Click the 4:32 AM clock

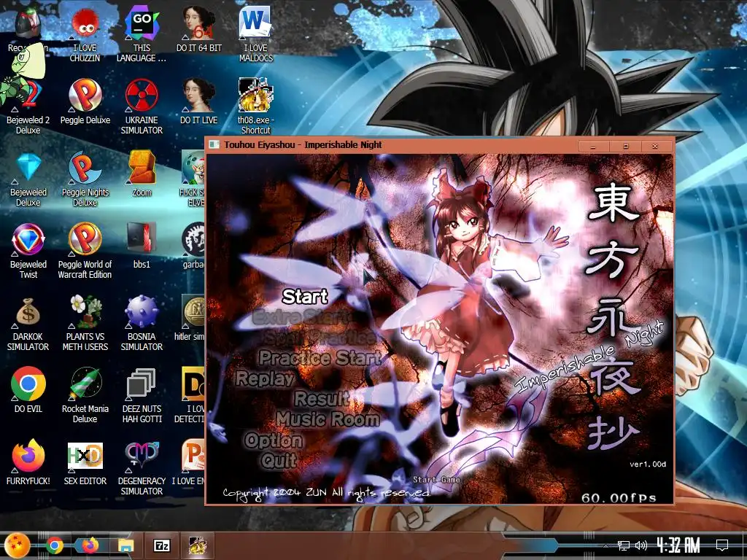point(678,545)
